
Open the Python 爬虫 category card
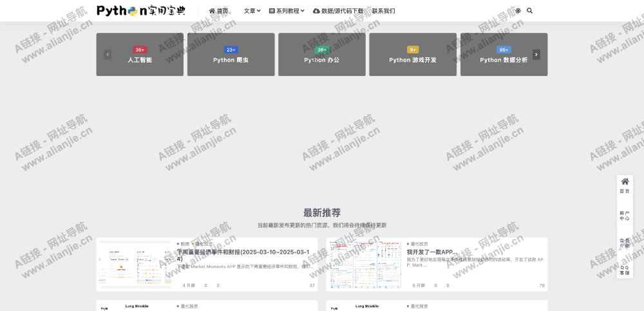click(x=231, y=55)
